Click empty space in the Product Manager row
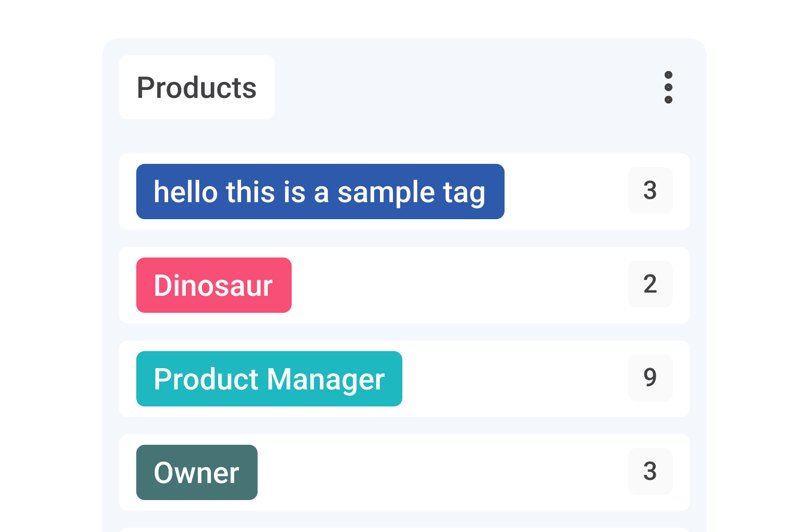Screen dimensions: 809x532 tap(511, 379)
